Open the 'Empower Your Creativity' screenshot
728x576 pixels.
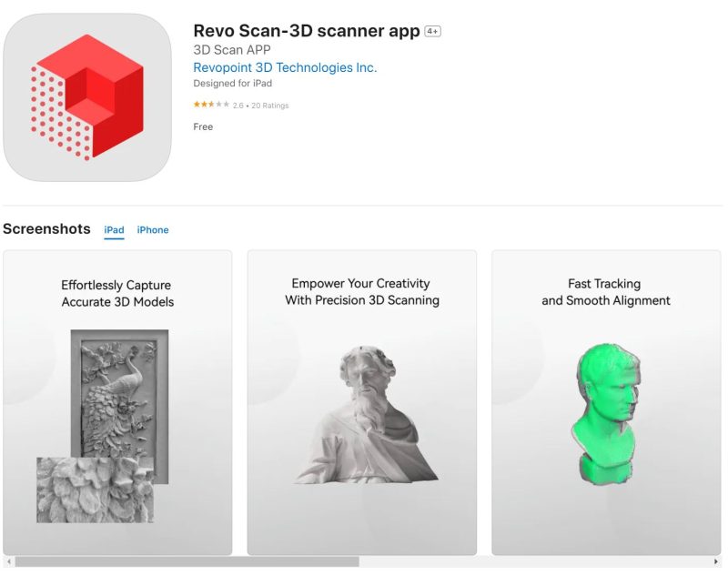[361, 402]
